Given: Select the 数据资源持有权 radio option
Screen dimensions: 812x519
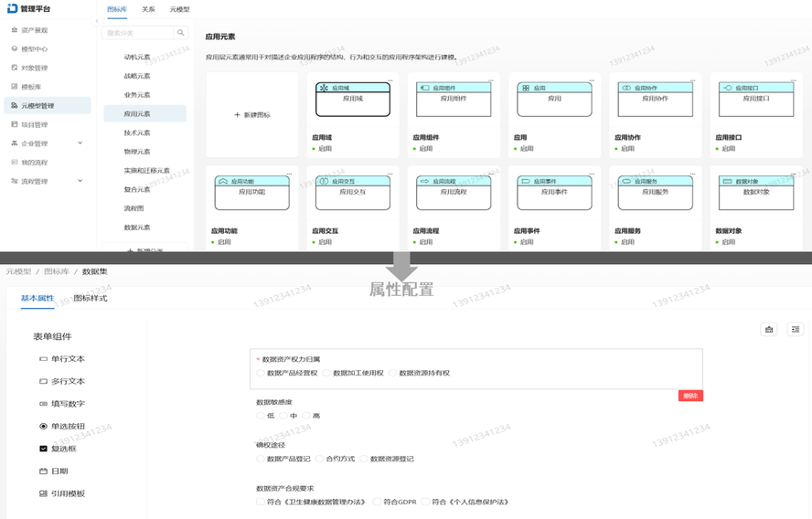Looking at the screenshot, I should pyautogui.click(x=392, y=373).
